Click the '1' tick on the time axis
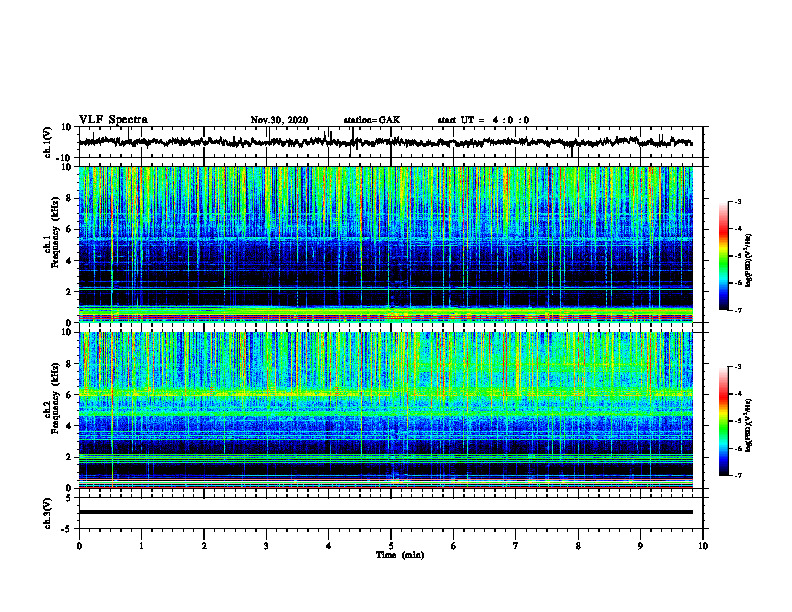Screen dimensions: 792x612 (x=141, y=546)
